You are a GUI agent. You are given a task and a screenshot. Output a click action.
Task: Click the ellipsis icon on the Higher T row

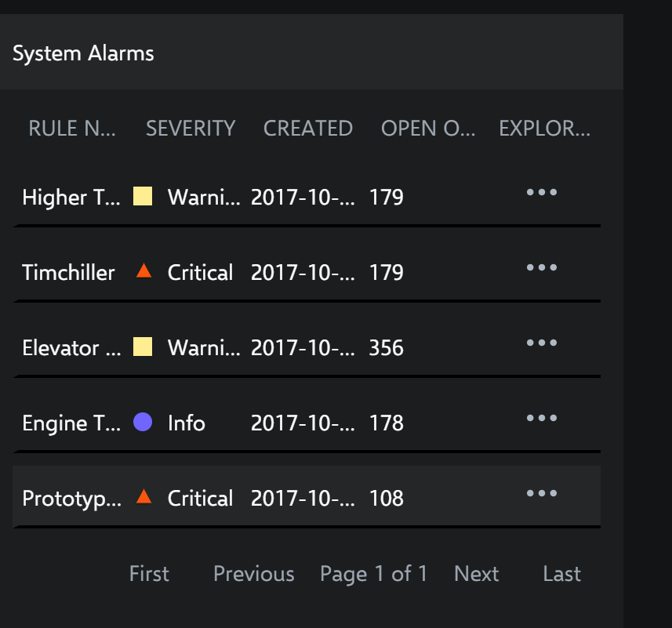tap(541, 191)
